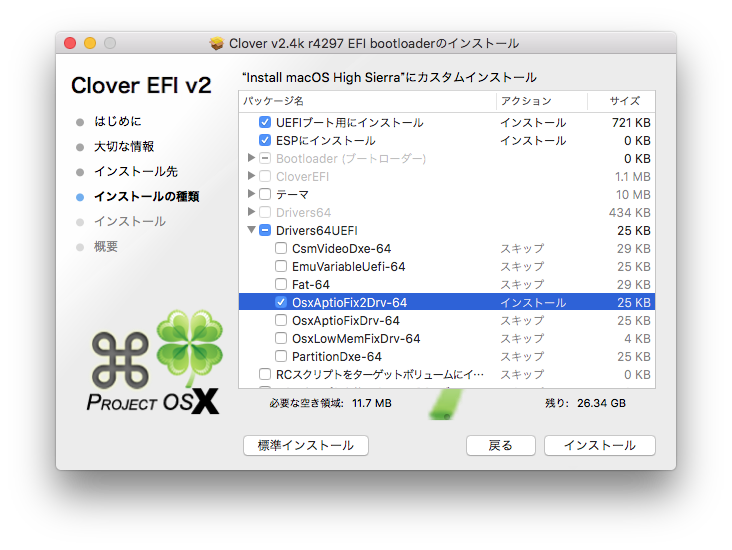Viewport: 732px width, 550px height.
Task: Enable EmuVariableUefi-64 driver checkbox
Action: tap(281, 266)
